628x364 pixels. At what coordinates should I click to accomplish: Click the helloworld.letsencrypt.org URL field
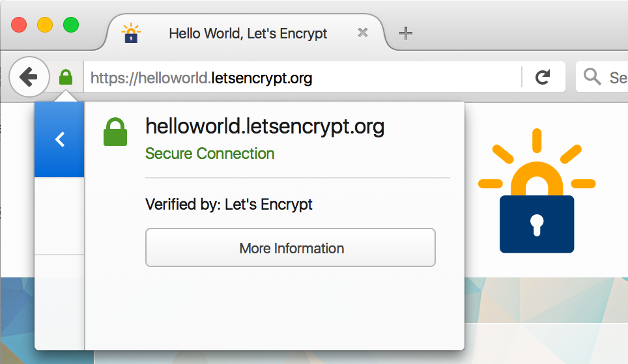pos(302,77)
